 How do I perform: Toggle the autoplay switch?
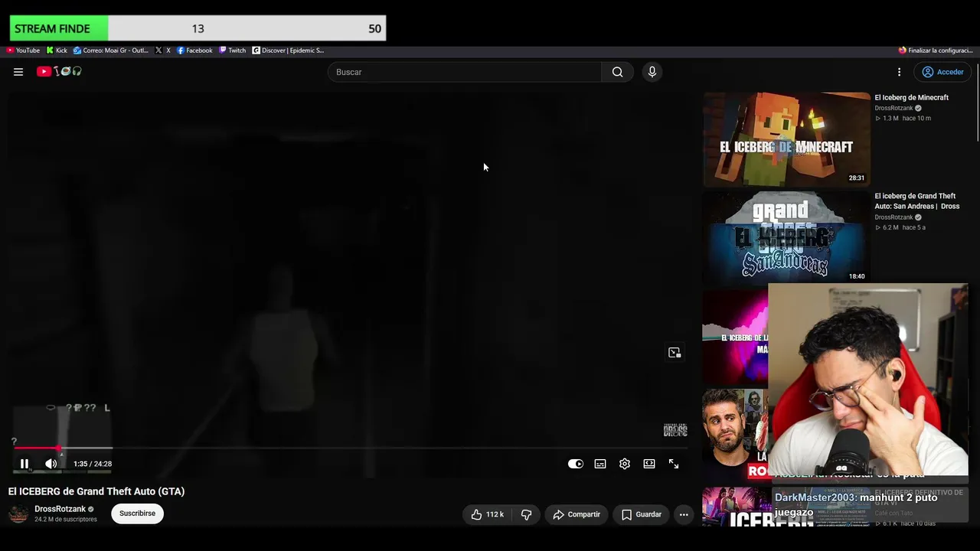(576, 464)
